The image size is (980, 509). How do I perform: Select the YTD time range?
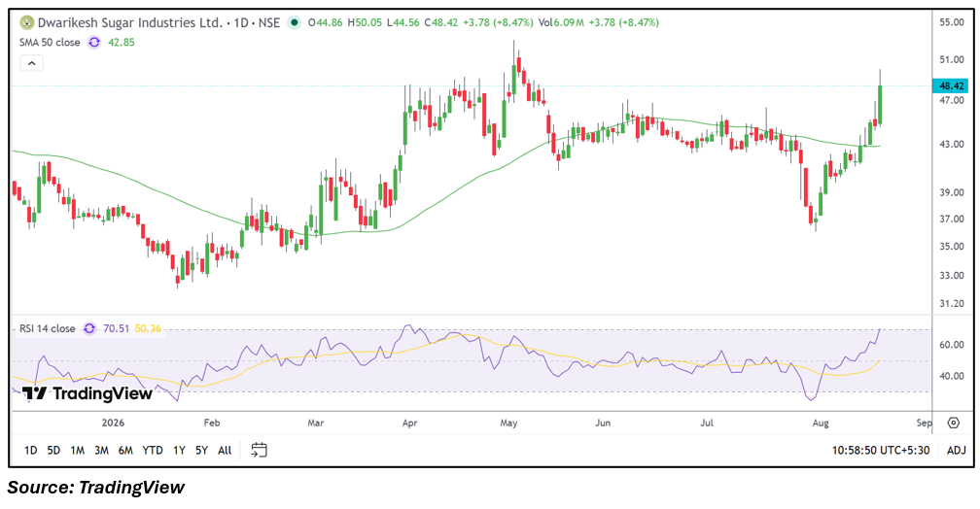[x=153, y=451]
